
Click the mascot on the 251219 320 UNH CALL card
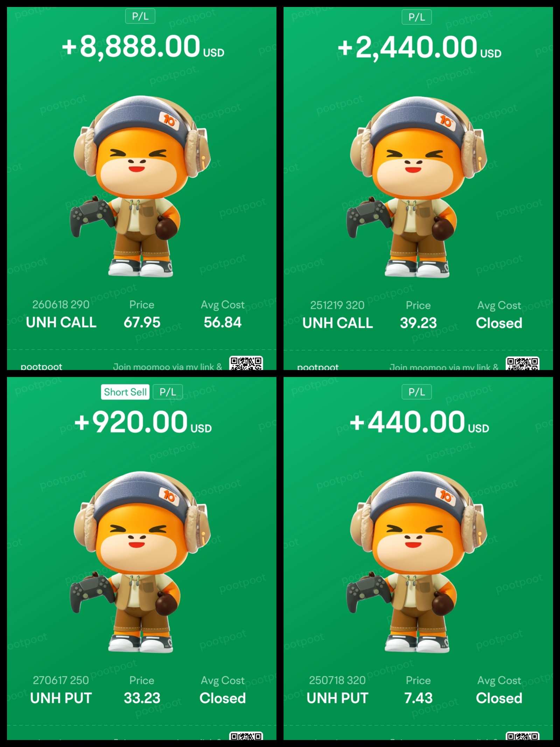click(416, 187)
